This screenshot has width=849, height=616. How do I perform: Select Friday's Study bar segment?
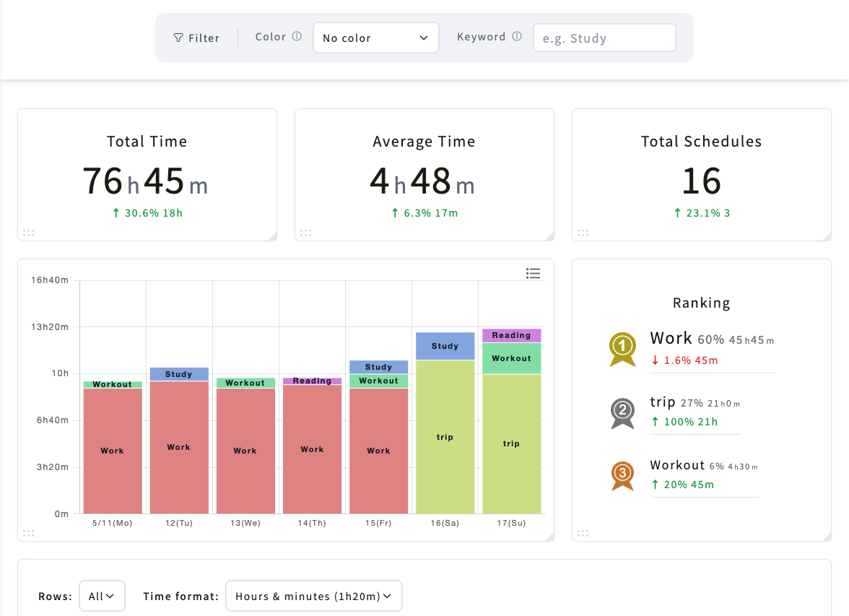coord(378,367)
